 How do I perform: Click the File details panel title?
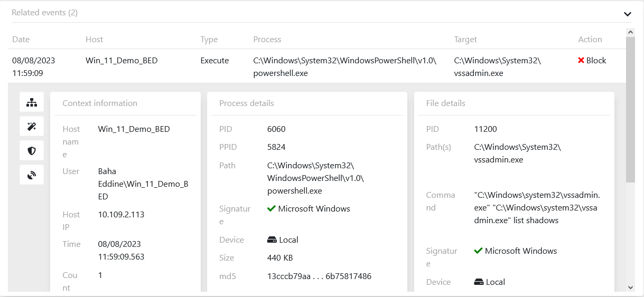446,103
